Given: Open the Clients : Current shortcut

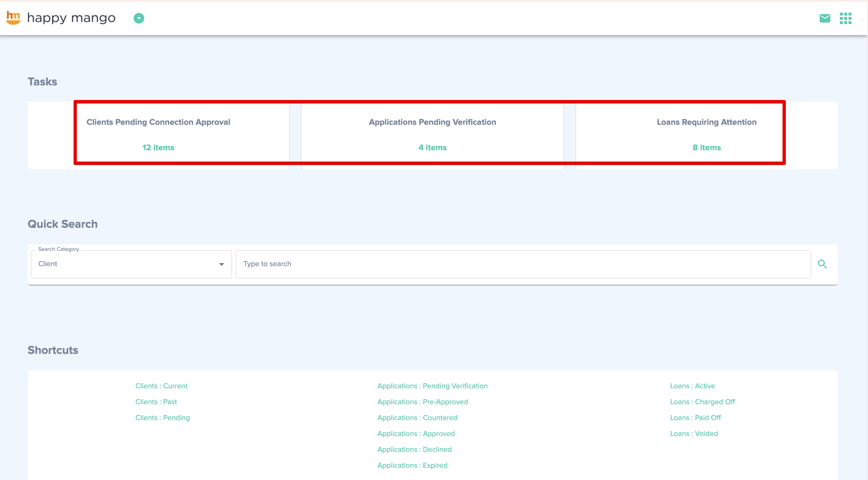Looking at the screenshot, I should [161, 386].
